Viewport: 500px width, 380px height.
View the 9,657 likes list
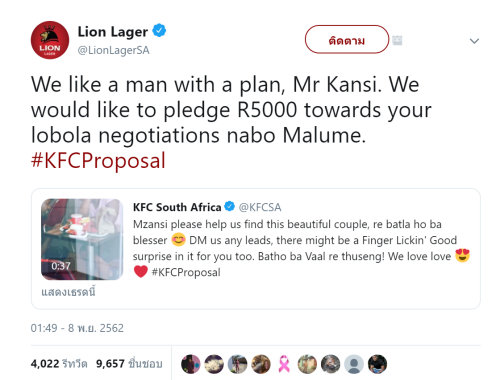(x=129, y=363)
